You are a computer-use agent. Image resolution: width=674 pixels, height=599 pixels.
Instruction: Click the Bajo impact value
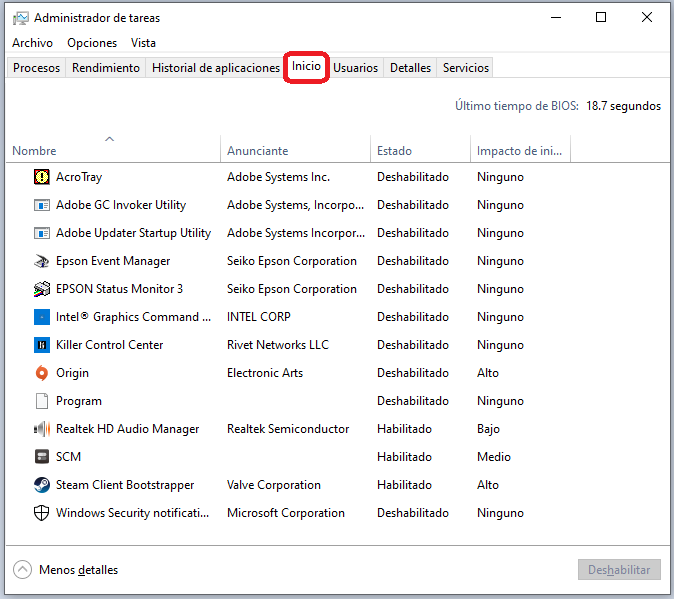(x=488, y=429)
